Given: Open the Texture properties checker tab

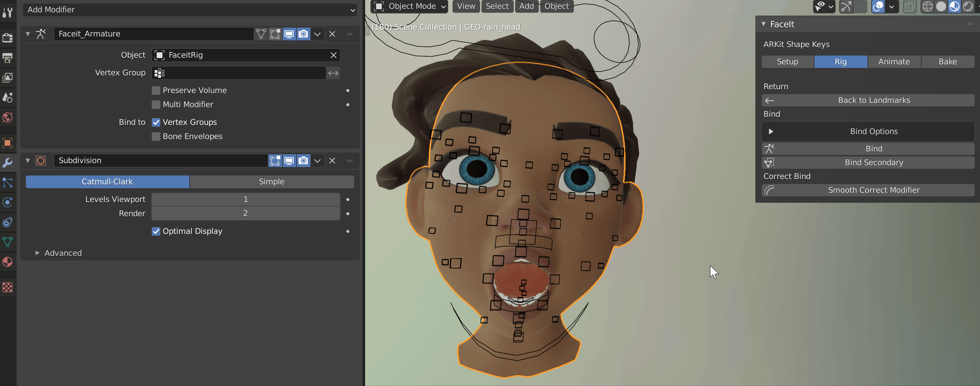Looking at the screenshot, I should pos(8,287).
